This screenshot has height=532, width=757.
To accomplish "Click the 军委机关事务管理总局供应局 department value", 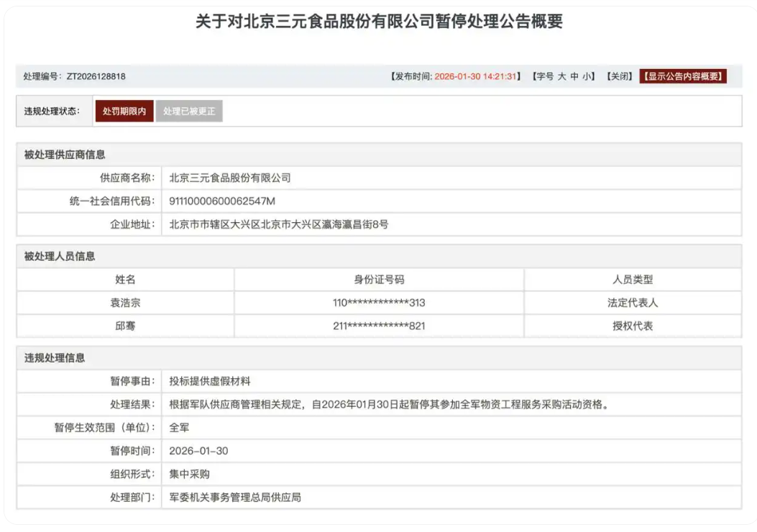I will point(235,497).
